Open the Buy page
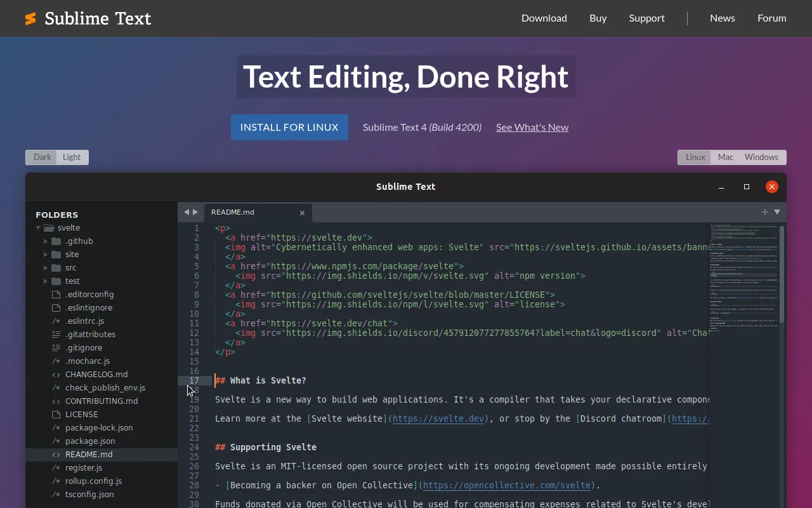 click(x=598, y=18)
